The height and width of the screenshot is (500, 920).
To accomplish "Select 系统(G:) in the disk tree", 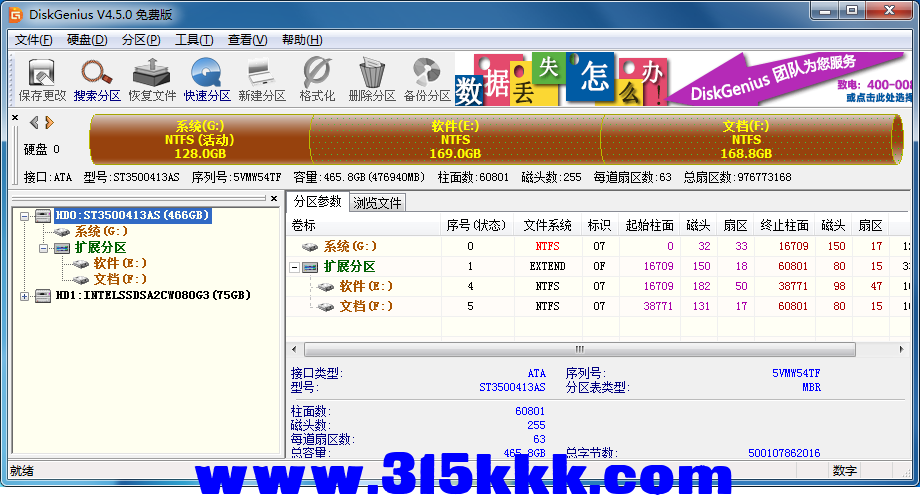I will [101, 231].
